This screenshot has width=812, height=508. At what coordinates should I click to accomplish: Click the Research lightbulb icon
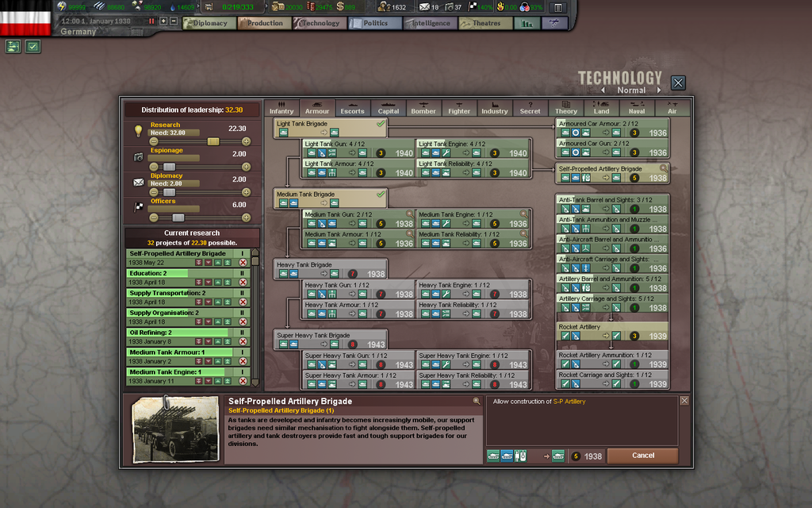pyautogui.click(x=139, y=129)
